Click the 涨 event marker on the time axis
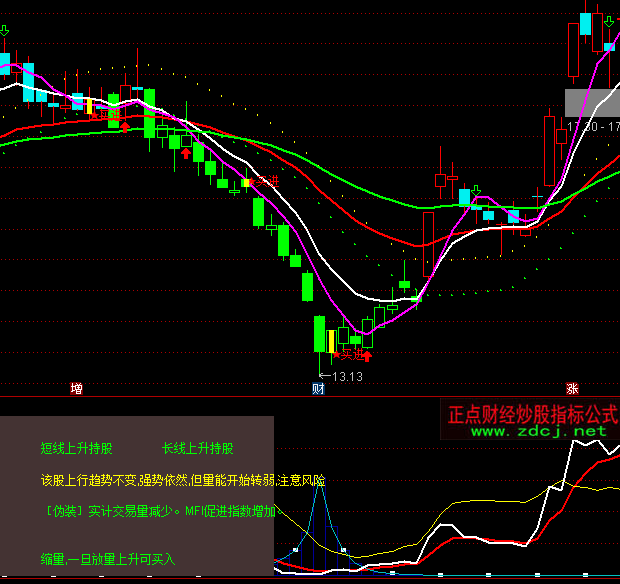The width and height of the screenshot is (620, 584). 572,388
